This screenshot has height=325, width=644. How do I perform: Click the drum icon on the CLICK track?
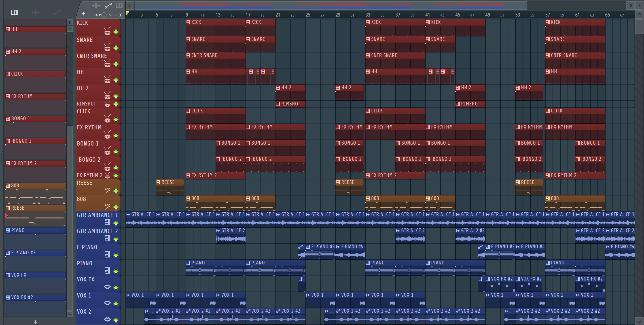coord(107,119)
